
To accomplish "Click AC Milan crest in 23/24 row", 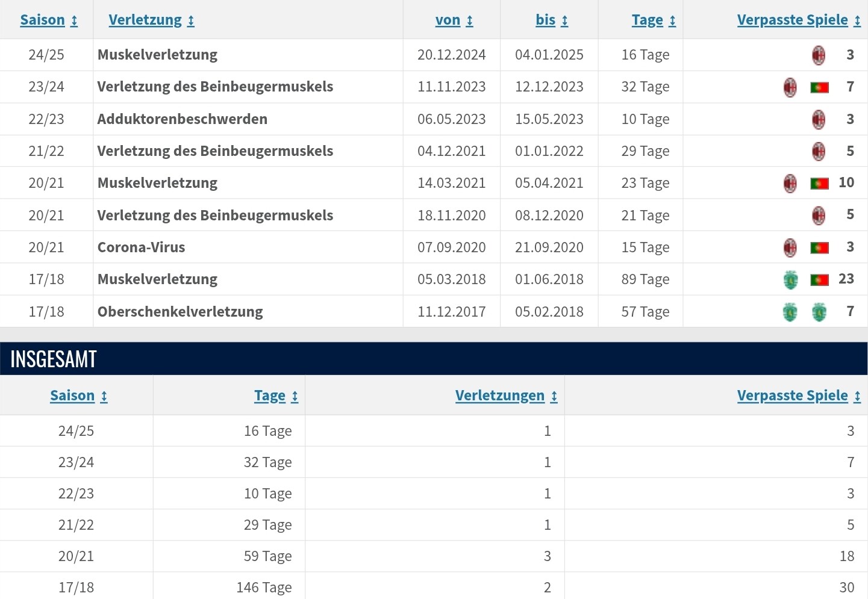I will (790, 87).
